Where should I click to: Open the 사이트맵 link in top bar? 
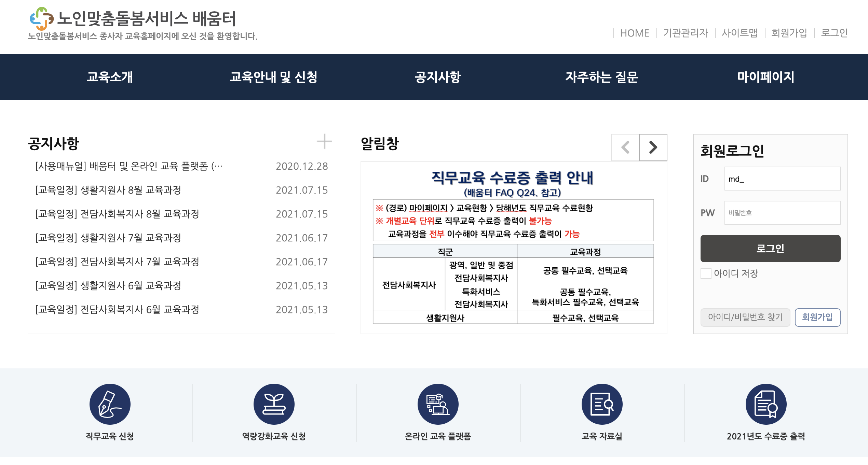coord(740,33)
